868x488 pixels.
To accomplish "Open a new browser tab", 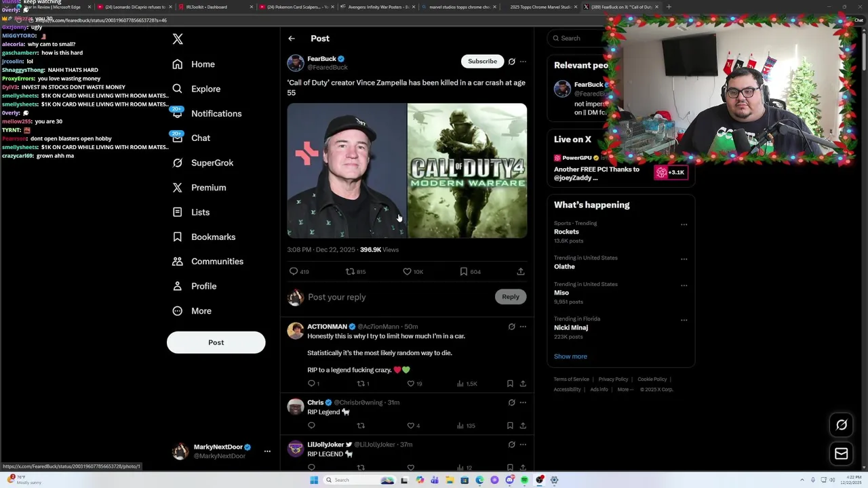I will 669,7.
